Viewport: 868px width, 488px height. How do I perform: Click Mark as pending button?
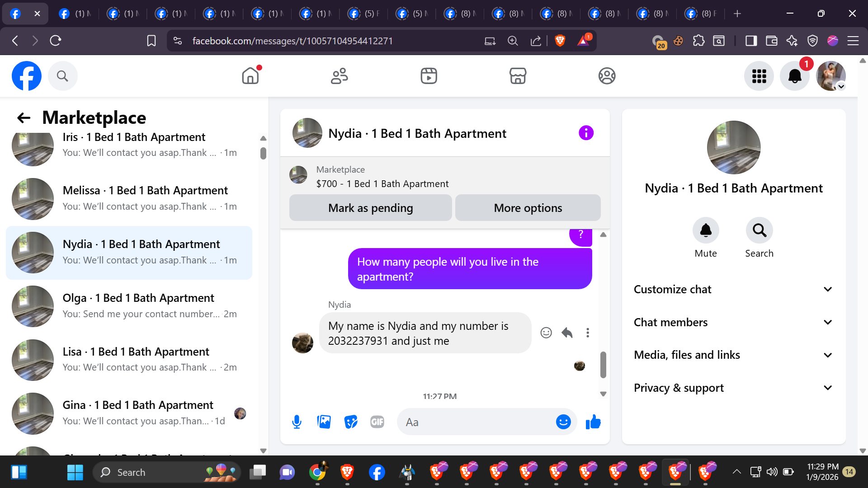(370, 208)
